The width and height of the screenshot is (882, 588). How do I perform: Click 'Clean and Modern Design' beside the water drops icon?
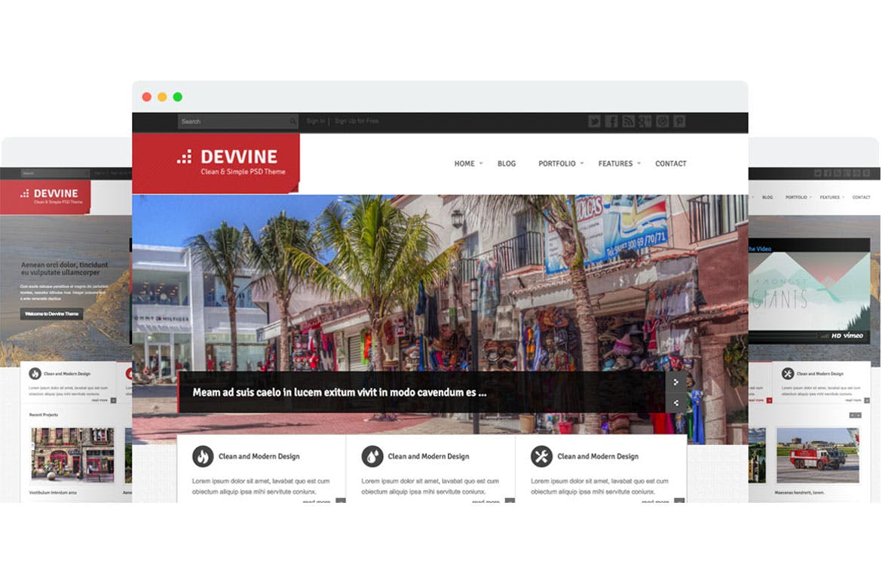[x=428, y=456]
